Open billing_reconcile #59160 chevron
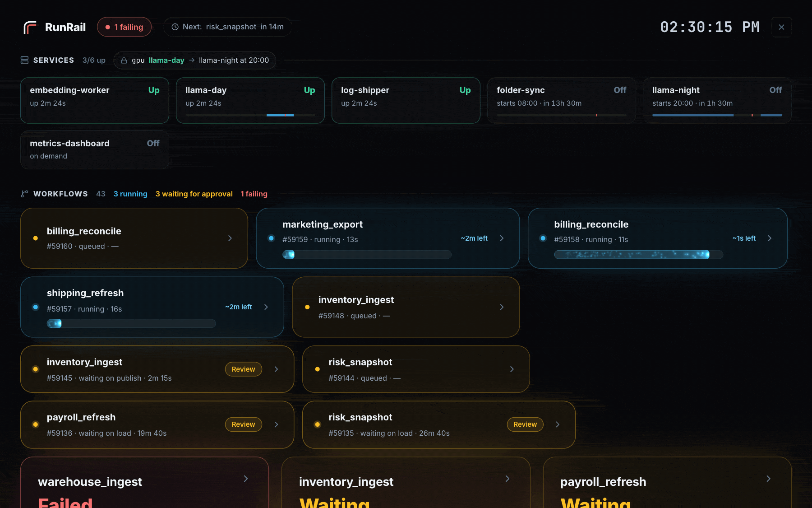 click(x=230, y=238)
